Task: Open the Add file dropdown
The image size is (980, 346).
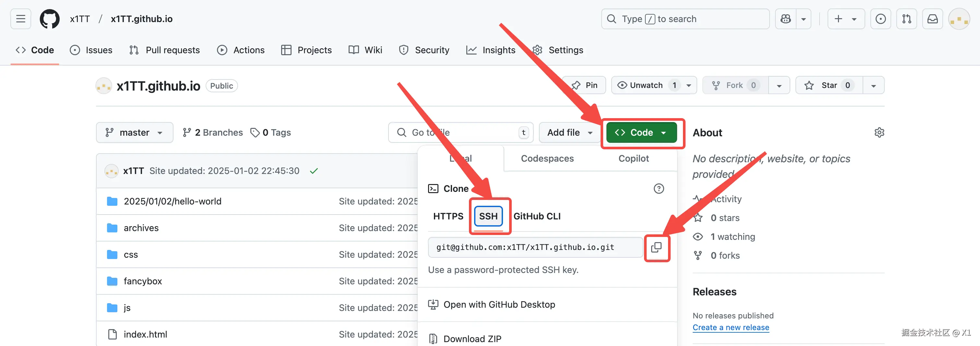Action: click(x=570, y=132)
